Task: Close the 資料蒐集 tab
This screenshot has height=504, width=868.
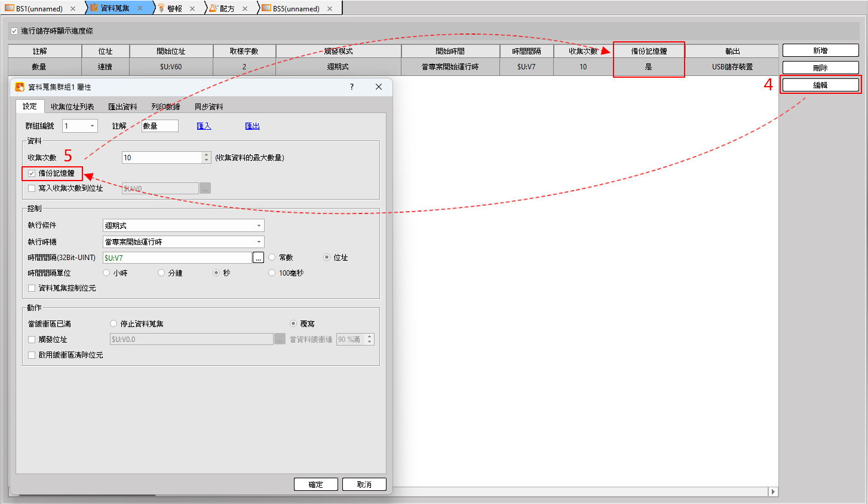Action: (140, 8)
